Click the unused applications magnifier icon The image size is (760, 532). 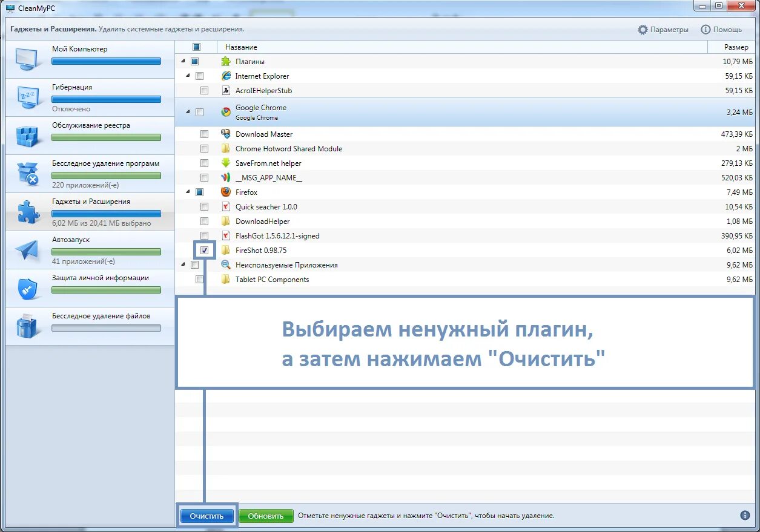point(226,264)
